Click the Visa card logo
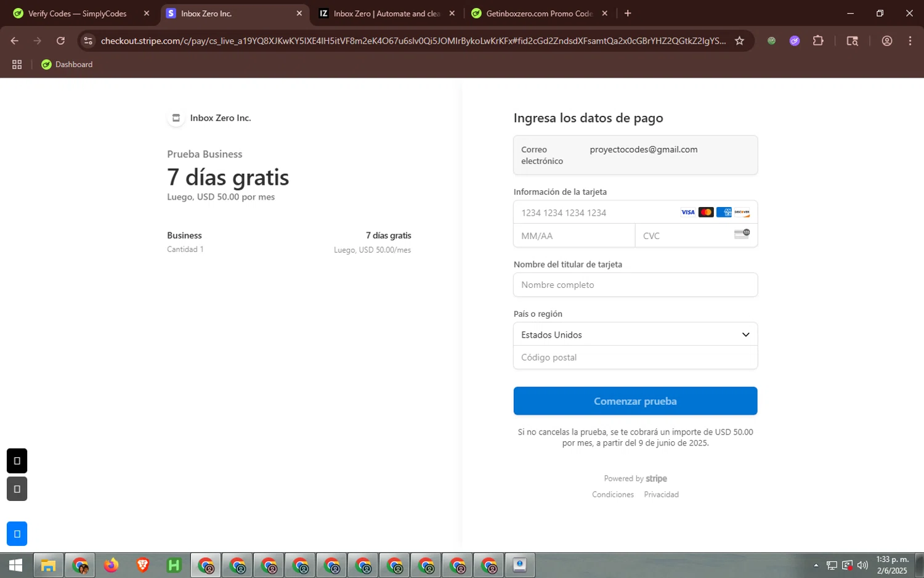 coord(687,213)
